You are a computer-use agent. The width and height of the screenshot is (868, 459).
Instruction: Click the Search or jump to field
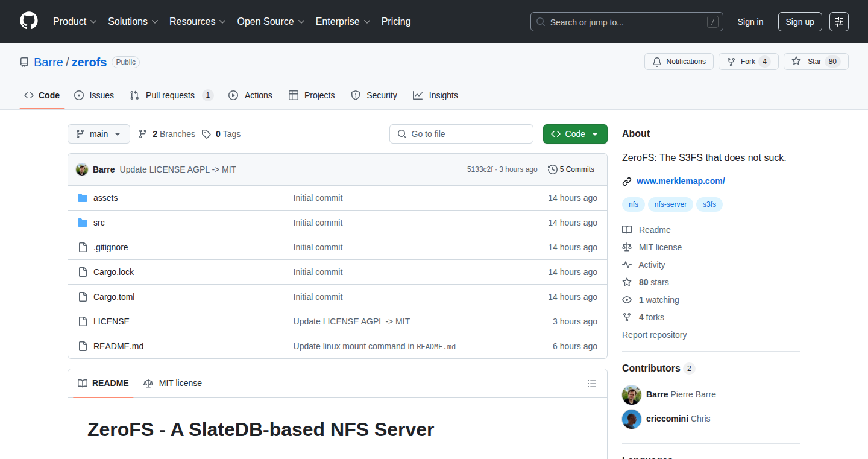[627, 22]
